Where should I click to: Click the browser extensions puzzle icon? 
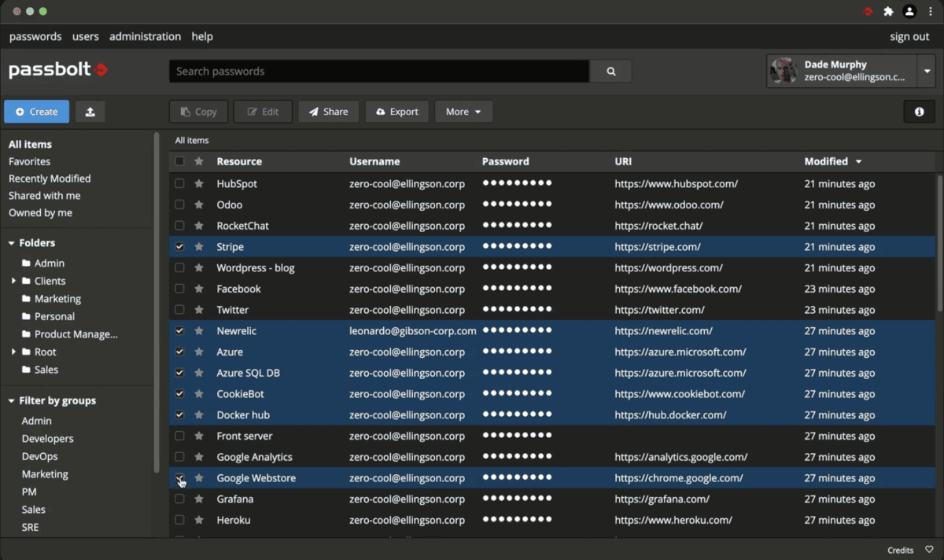[x=889, y=11]
